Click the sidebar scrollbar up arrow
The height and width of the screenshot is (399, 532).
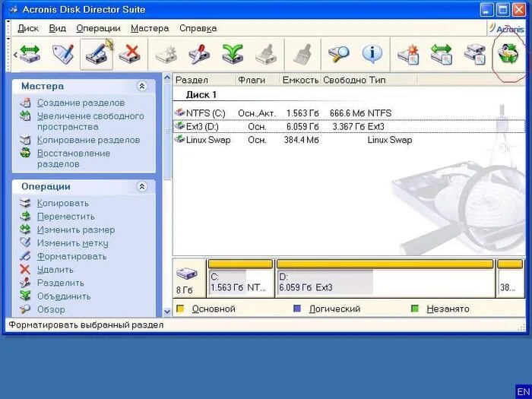[167, 78]
